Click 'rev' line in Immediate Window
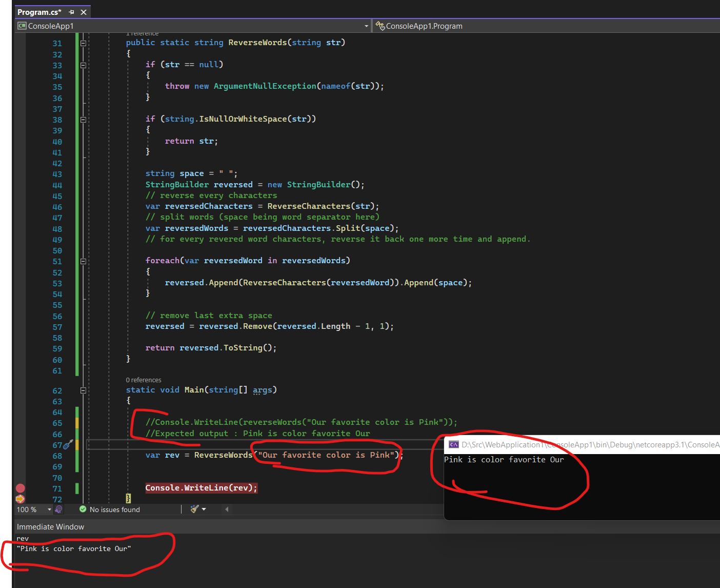Screen dimensions: 720x588 tap(23, 539)
